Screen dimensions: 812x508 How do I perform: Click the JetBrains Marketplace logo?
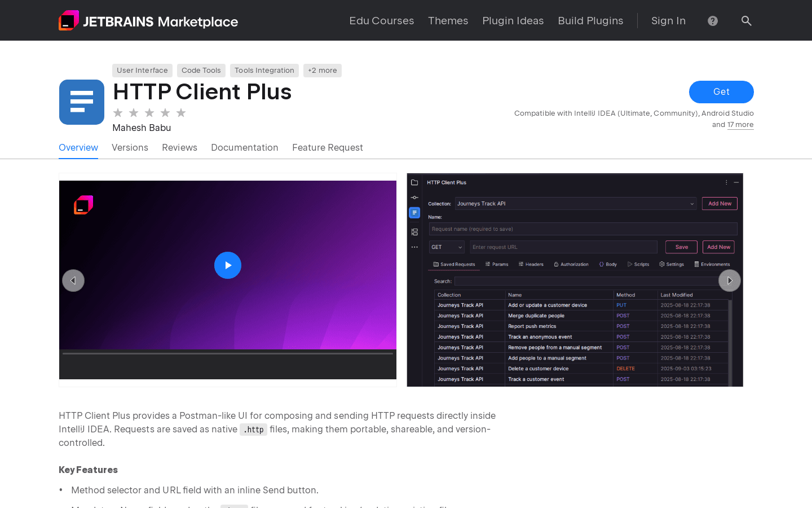pyautogui.click(x=148, y=20)
